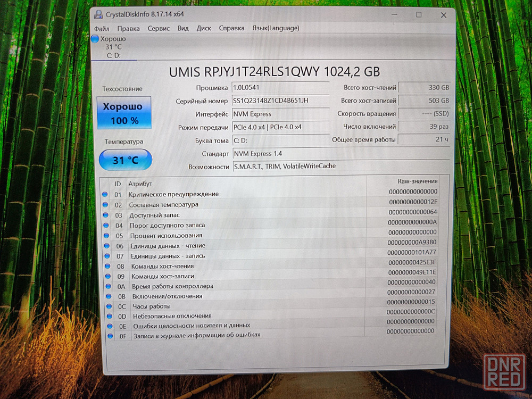Select attribute text Небезопасные отключения
This screenshot has width=532, height=399.
point(172,316)
